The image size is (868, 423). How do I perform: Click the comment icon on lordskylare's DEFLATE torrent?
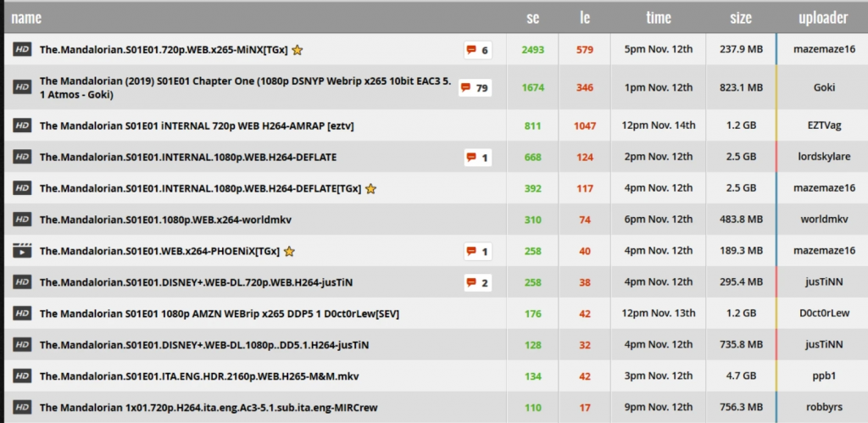[477, 157]
